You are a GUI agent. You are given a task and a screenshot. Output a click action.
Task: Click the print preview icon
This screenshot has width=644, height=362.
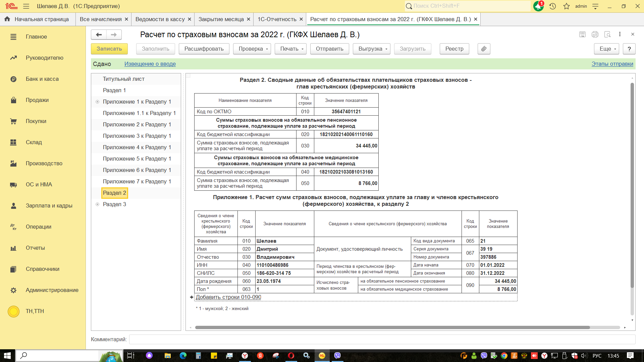(x=607, y=34)
